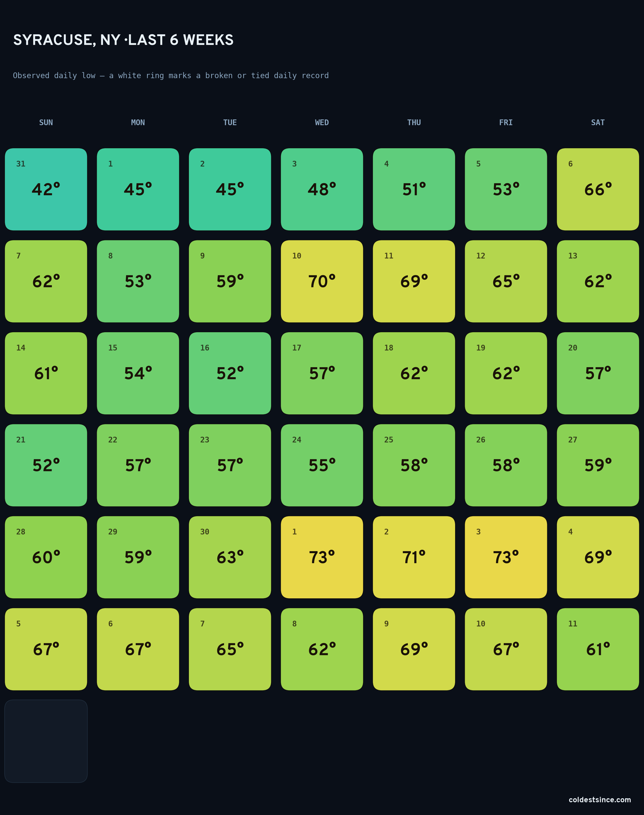Select the day 15 tile showing 54°

138,373
